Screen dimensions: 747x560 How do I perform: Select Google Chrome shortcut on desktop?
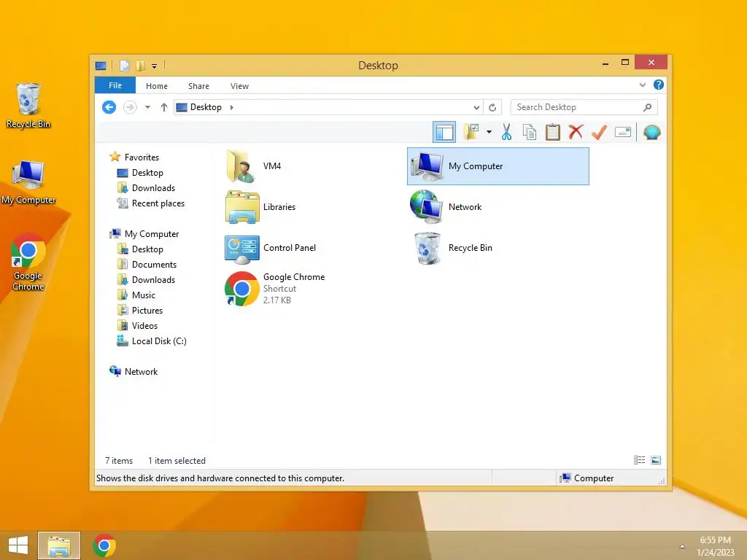(28, 262)
